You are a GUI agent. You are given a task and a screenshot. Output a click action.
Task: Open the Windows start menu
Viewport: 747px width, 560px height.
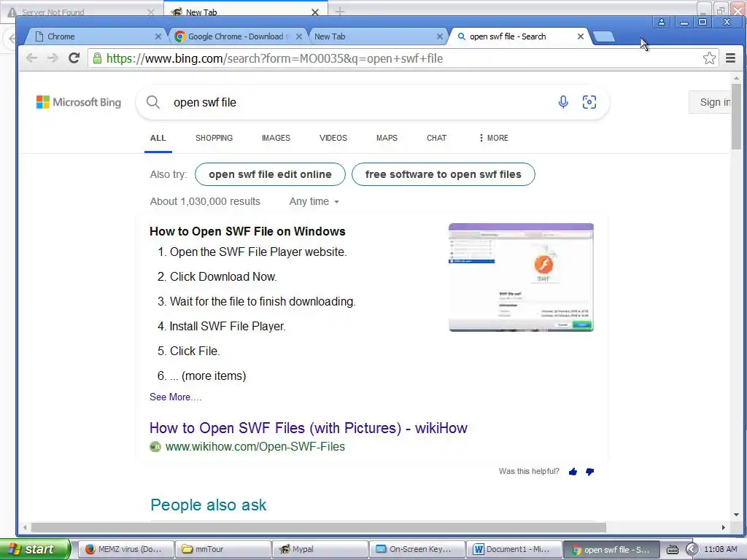tap(35, 549)
